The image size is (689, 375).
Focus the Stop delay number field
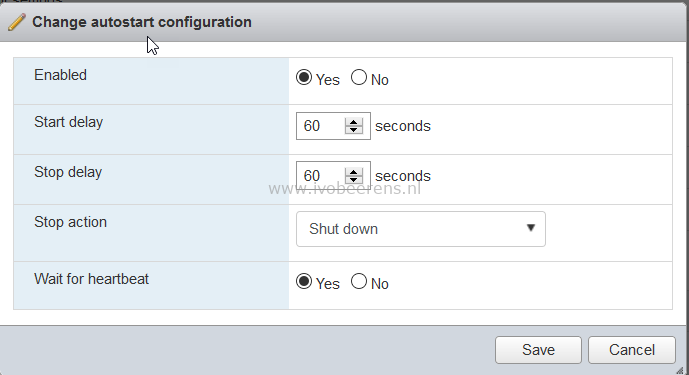(x=321, y=175)
